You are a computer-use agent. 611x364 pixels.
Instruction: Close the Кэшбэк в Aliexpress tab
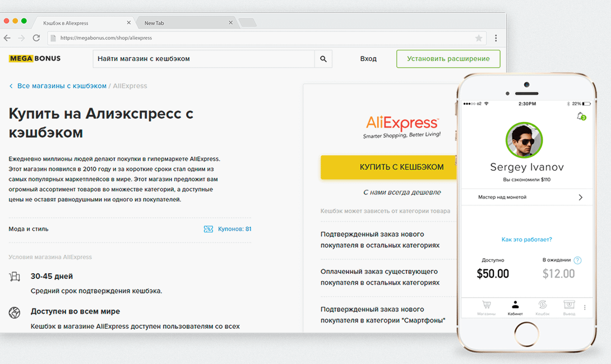128,22
